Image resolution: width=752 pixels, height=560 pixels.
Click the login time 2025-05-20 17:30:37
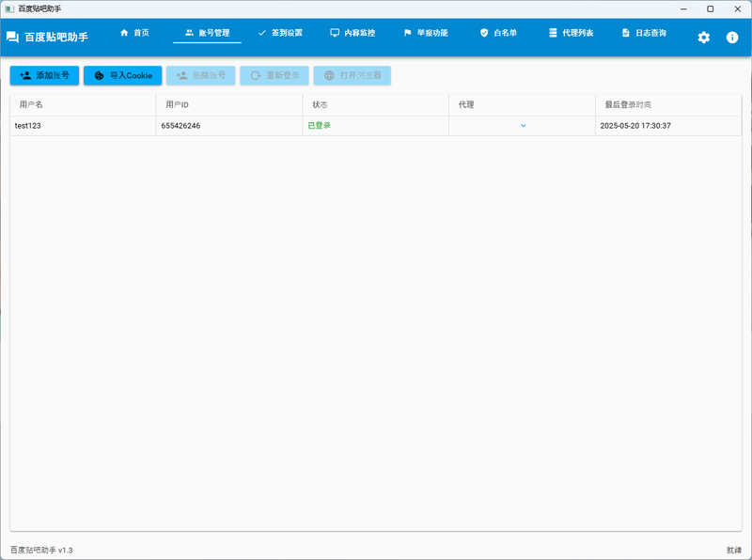pyautogui.click(x=635, y=126)
